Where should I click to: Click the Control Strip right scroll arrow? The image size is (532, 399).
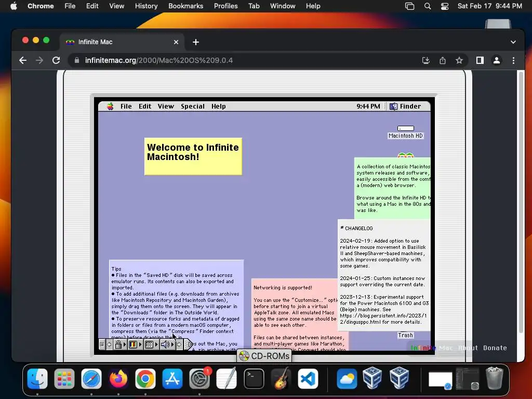pyautogui.click(x=179, y=345)
